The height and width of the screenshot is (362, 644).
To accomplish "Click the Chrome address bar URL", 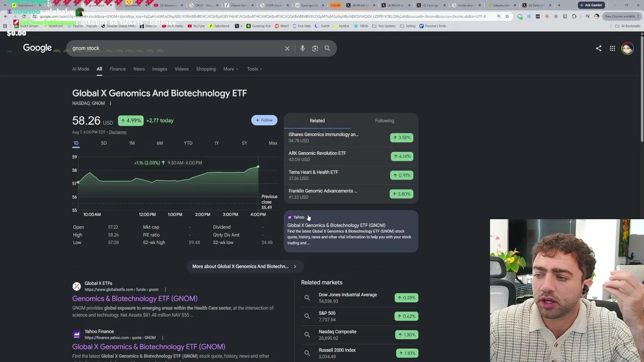I will [x=262, y=17].
